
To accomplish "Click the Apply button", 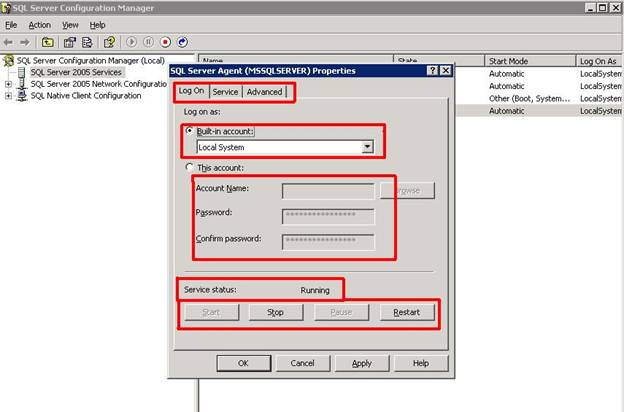I will [x=362, y=363].
